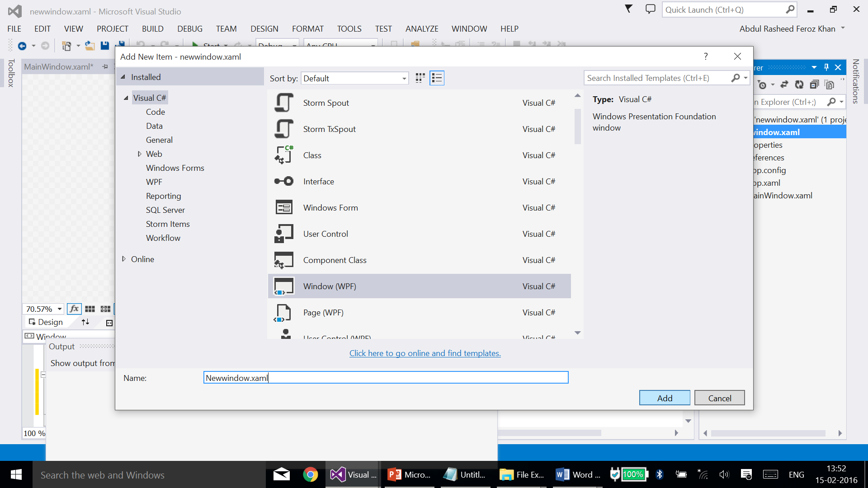Click the Quick Launch search box
This screenshot has width=868, height=488.
click(x=729, y=9)
